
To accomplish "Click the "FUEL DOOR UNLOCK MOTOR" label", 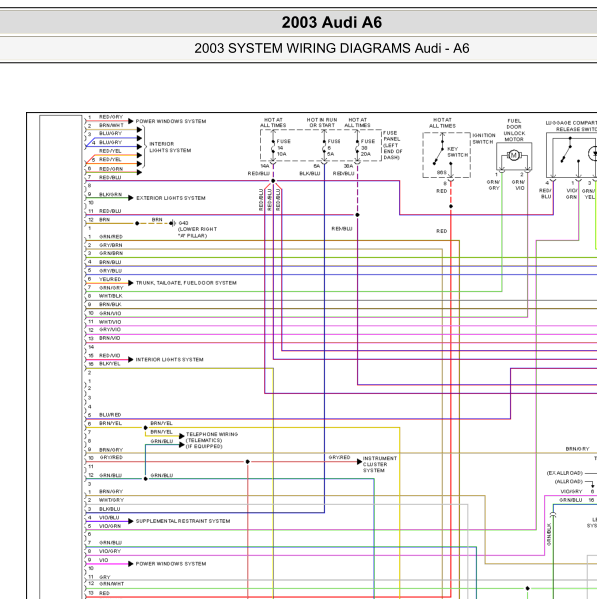I will point(514,130).
